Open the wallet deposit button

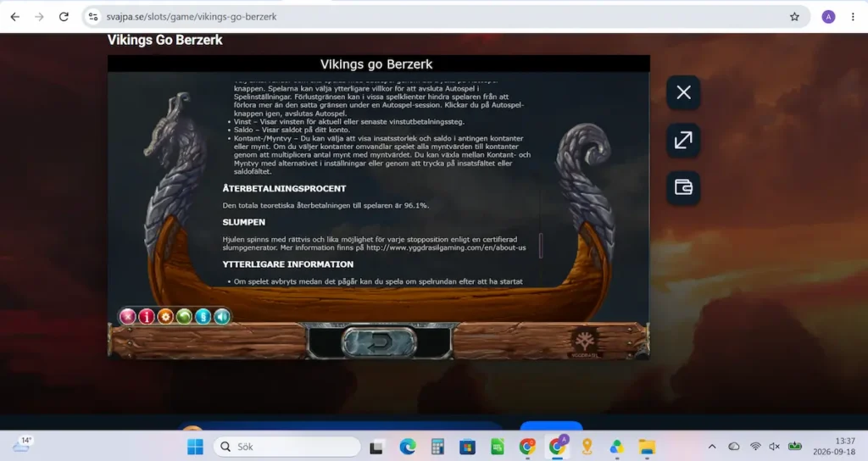click(684, 187)
